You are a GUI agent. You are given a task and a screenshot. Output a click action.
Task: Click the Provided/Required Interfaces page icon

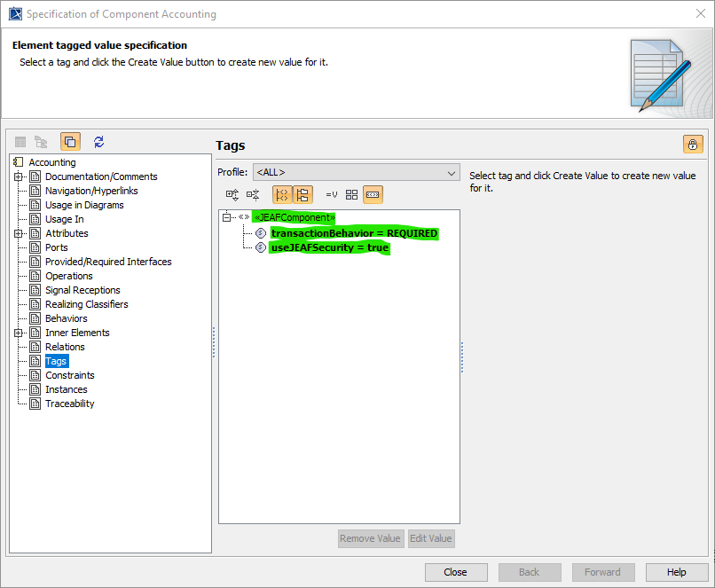[35, 263]
